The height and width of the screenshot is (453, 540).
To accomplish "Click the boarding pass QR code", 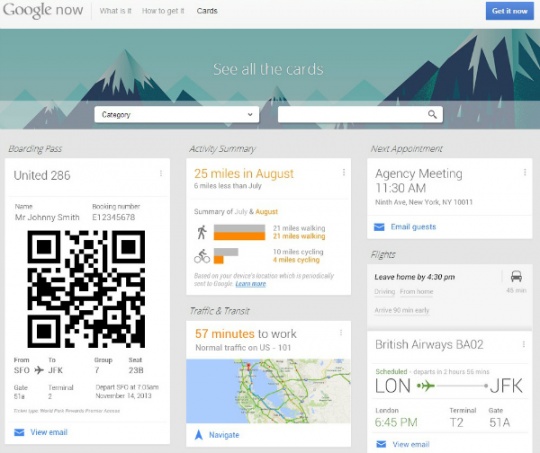I will coord(86,289).
